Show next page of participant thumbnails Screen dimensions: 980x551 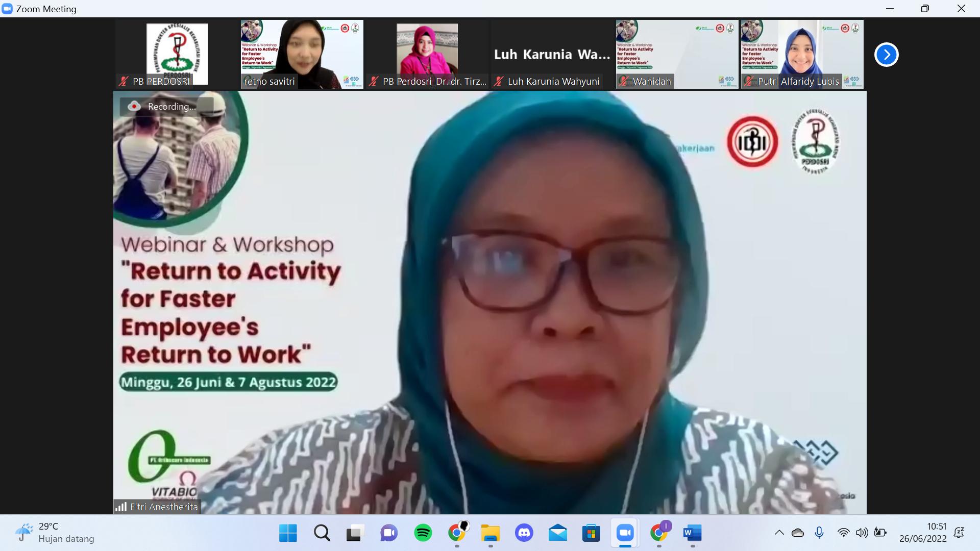point(886,55)
